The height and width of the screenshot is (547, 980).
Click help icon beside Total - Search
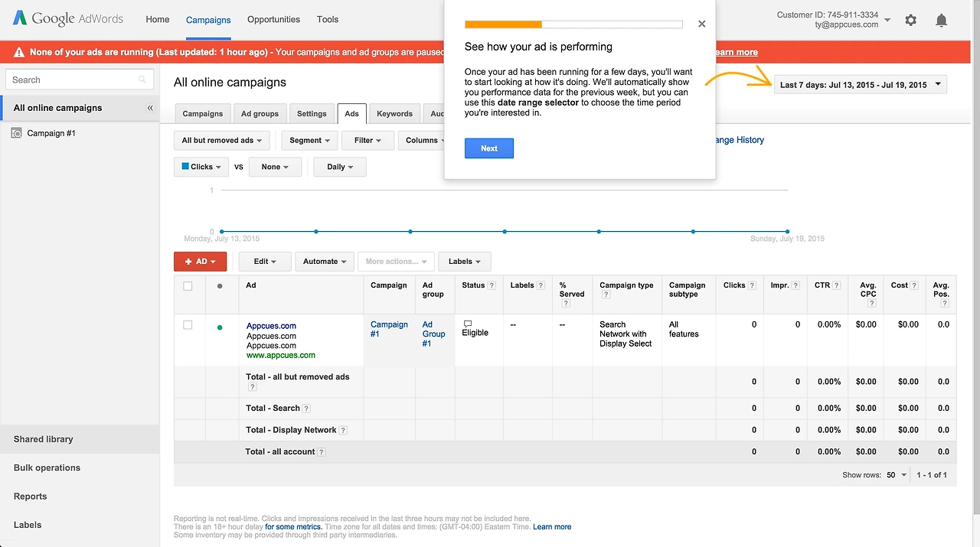pos(306,409)
